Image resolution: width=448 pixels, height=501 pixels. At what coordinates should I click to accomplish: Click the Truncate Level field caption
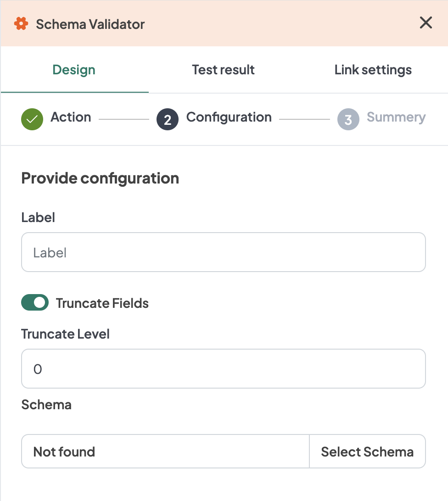click(65, 334)
